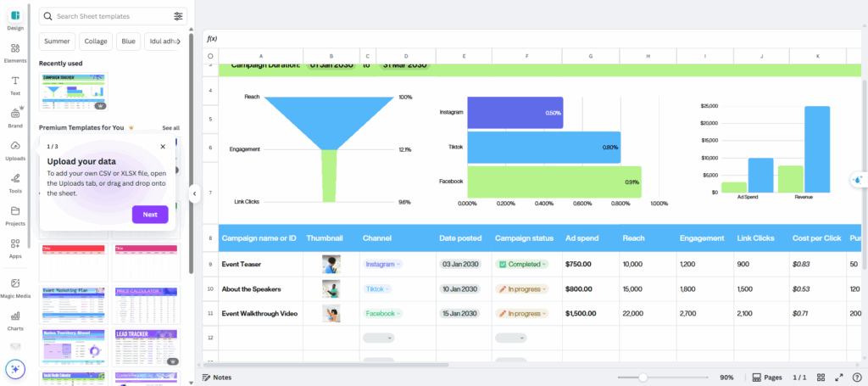Click the Search Sheet templates field
This screenshot has height=386, width=868.
(x=113, y=17)
